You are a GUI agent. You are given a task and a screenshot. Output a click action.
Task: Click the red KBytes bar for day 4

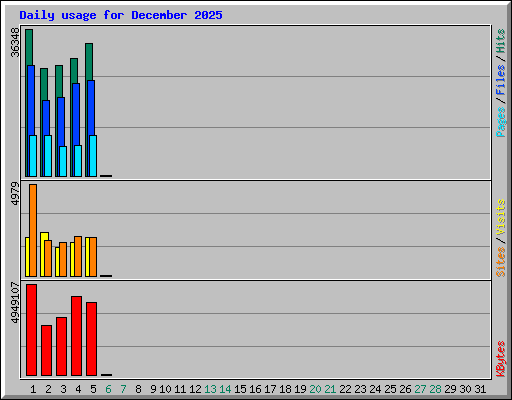pos(76,336)
